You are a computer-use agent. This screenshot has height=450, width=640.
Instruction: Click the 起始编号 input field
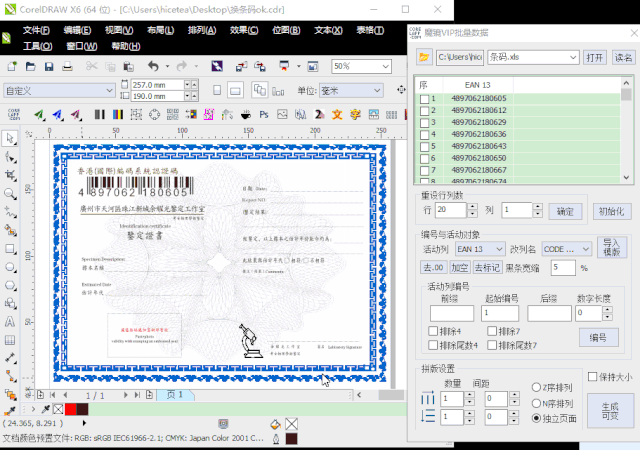pos(500,313)
